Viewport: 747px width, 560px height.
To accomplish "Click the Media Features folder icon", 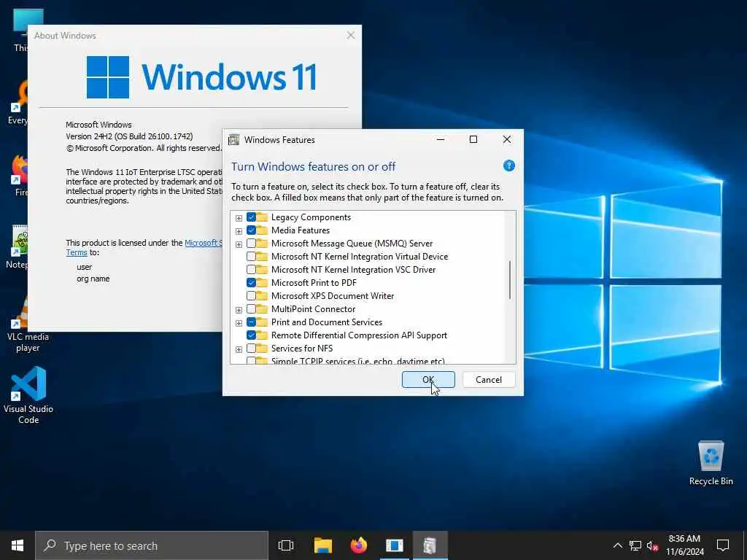I will coord(263,230).
